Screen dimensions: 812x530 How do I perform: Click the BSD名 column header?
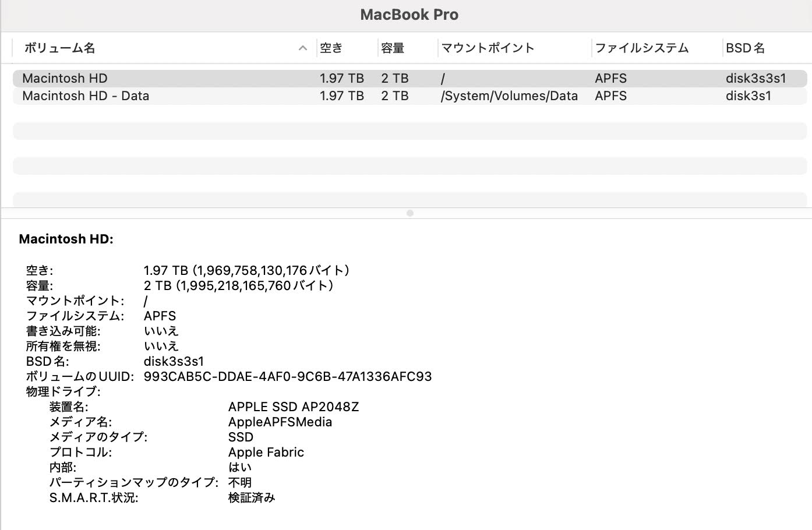click(x=745, y=48)
